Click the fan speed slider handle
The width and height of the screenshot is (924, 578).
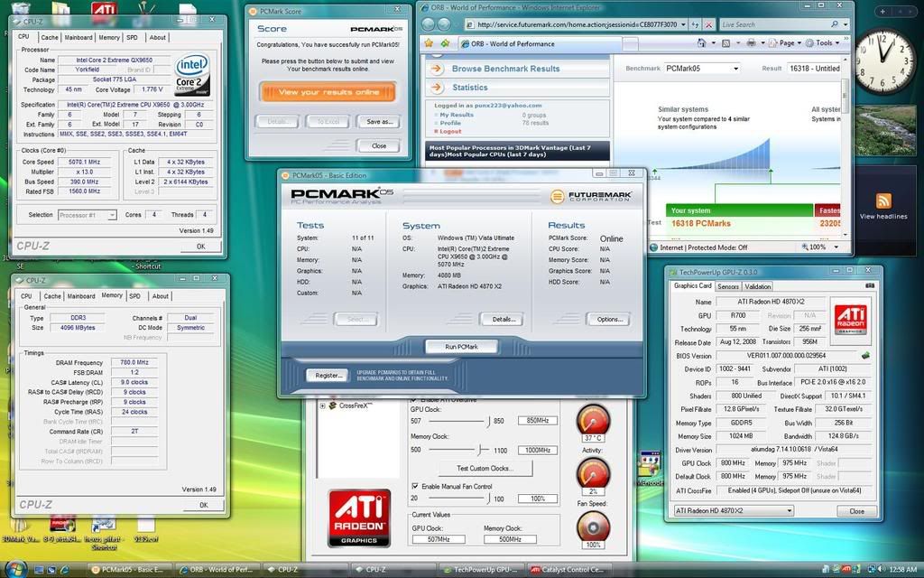coord(488,499)
